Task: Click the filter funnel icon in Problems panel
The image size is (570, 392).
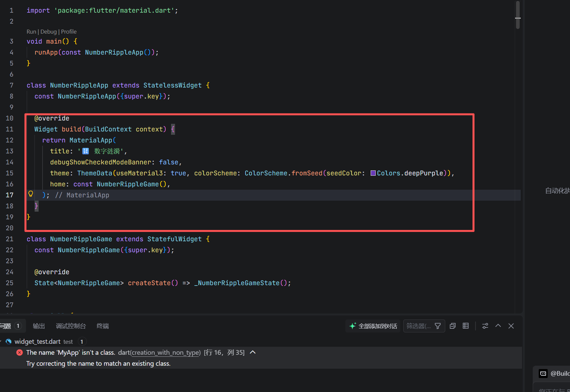Action: point(438,326)
